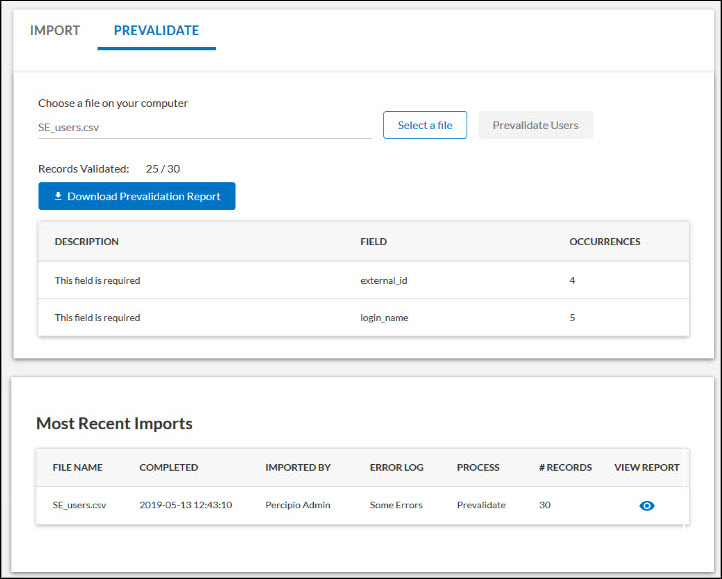This screenshot has width=722, height=579.
Task: Click the IMPORTED BY column header
Action: (x=299, y=468)
